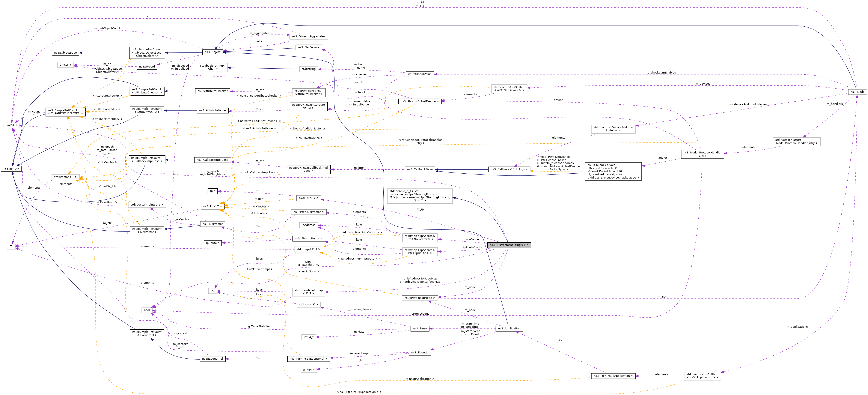
Task: Click the std::map< K, T > node
Action: coord(308,249)
